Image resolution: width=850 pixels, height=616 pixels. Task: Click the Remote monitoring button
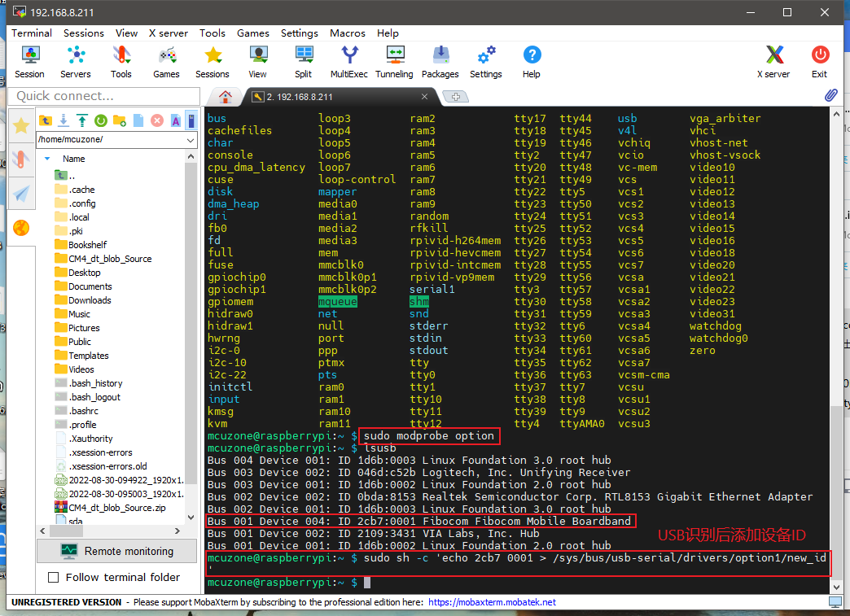(x=117, y=551)
